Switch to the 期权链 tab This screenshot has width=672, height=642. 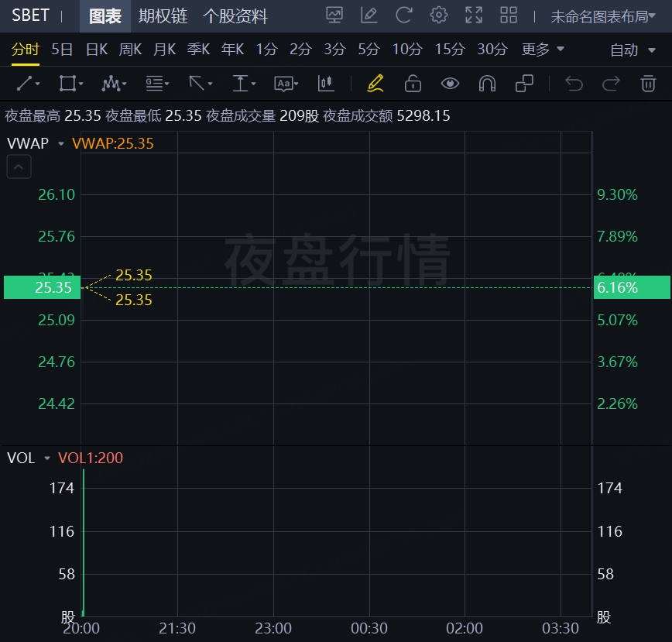[x=163, y=16]
